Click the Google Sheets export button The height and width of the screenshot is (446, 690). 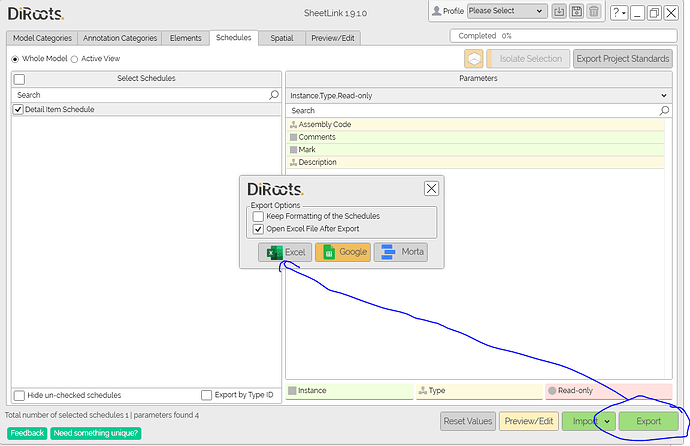point(343,252)
